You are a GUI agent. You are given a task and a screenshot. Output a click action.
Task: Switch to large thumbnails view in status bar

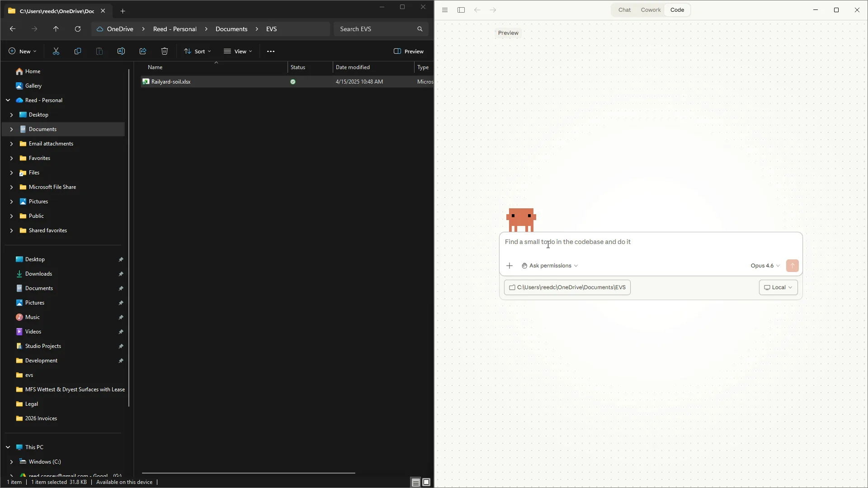[426, 483]
